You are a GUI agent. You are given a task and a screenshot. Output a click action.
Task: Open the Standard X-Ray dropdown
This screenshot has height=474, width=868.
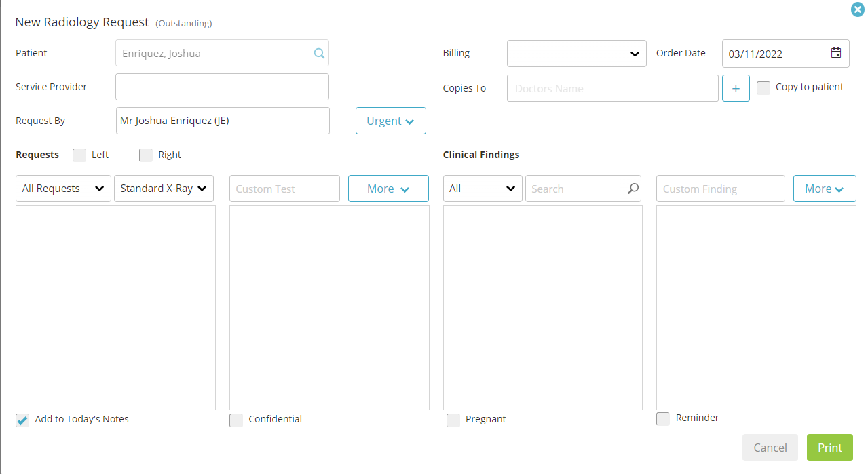[x=164, y=189]
